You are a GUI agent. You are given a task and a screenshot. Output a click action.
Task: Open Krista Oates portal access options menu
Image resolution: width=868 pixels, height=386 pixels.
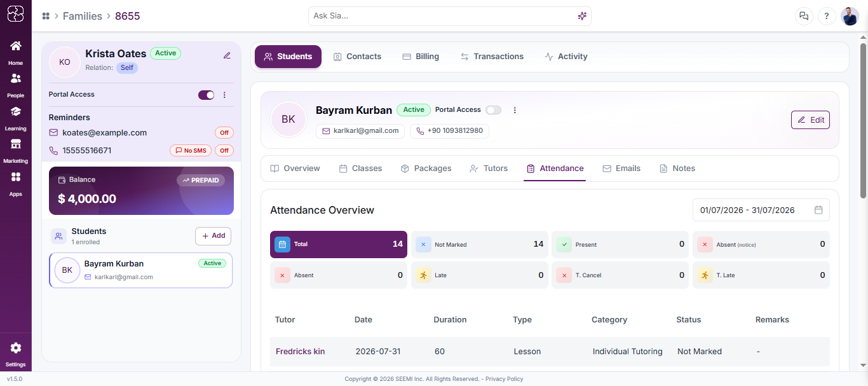coord(224,95)
